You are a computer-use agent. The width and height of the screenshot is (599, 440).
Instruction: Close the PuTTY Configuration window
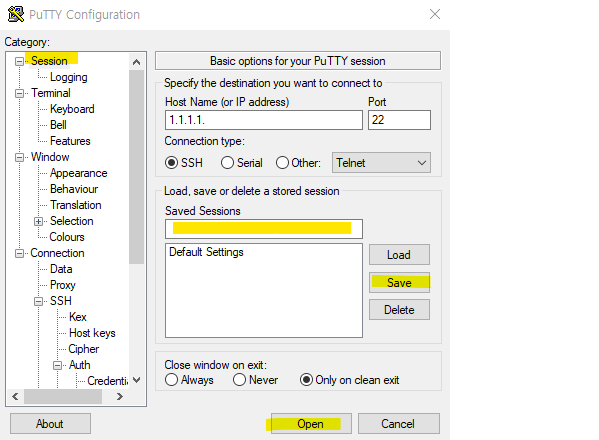point(435,14)
